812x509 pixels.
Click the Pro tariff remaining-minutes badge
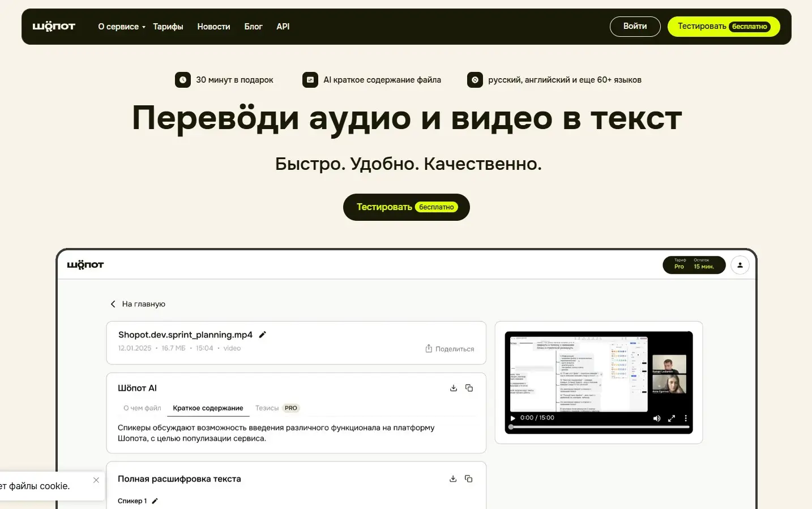694,265
